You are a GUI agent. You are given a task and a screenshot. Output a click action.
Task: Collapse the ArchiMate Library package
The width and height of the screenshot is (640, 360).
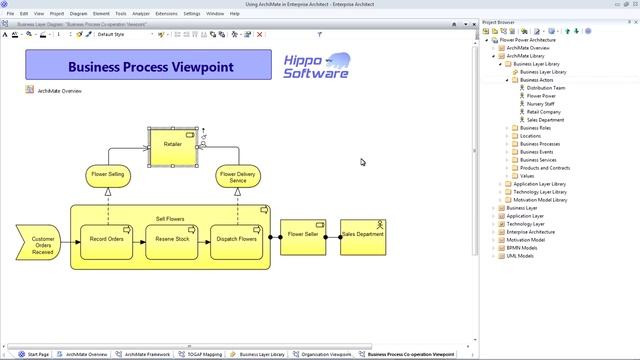493,56
